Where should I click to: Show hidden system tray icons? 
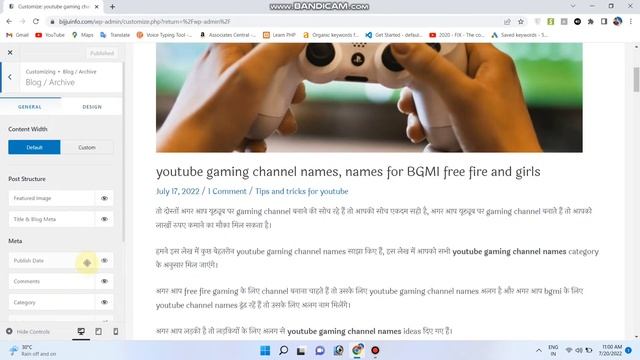click(539, 350)
